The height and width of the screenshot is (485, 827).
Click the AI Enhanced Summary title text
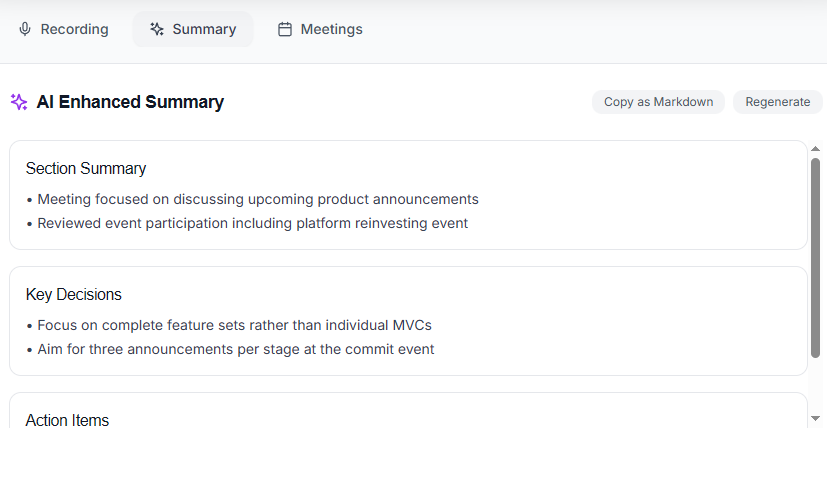pyautogui.click(x=130, y=102)
